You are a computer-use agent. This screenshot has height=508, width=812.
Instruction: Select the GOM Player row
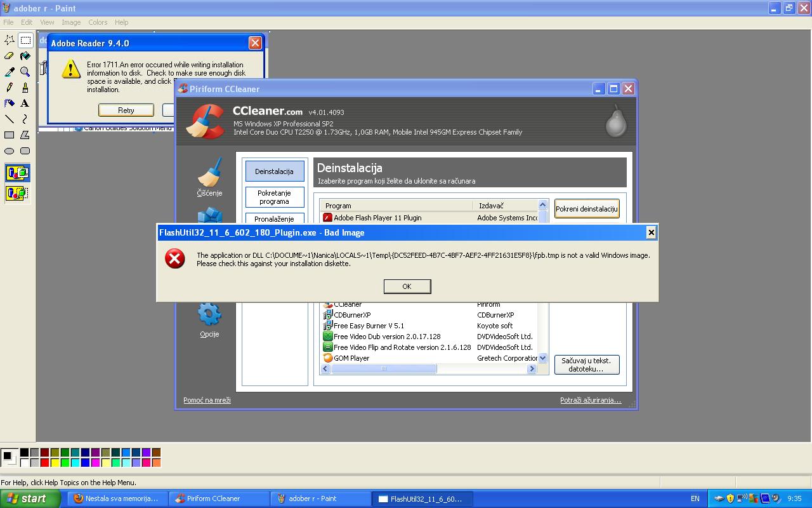pyautogui.click(x=429, y=358)
